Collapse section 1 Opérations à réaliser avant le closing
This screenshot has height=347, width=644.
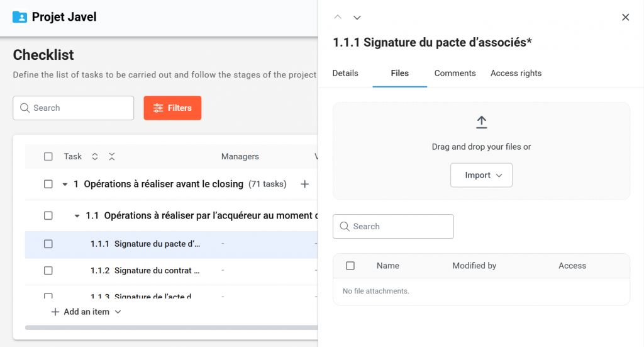point(65,185)
